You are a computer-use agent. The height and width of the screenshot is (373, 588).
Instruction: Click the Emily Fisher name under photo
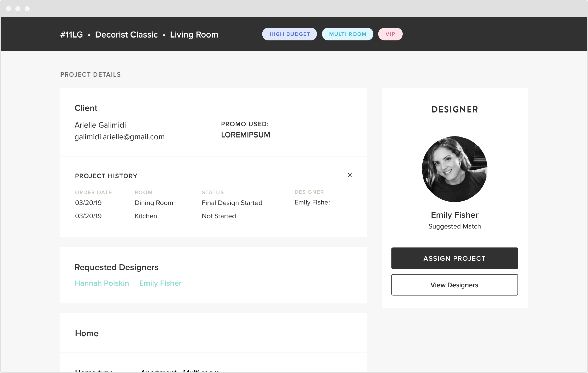(454, 215)
